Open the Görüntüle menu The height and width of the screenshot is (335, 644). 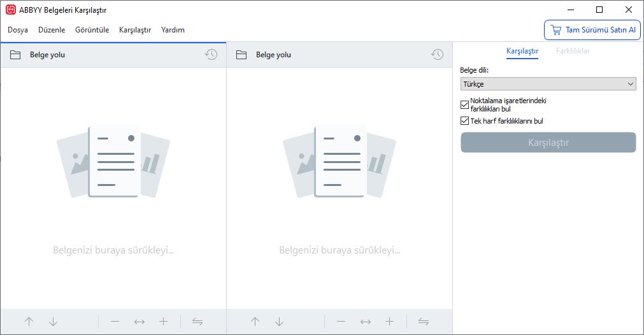click(92, 30)
